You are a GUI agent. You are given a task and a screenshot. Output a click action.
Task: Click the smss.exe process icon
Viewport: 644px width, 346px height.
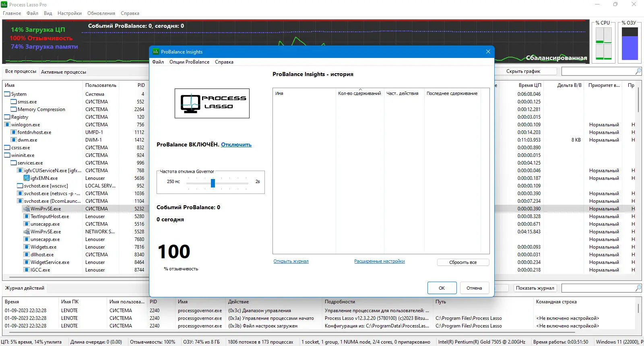pos(14,102)
